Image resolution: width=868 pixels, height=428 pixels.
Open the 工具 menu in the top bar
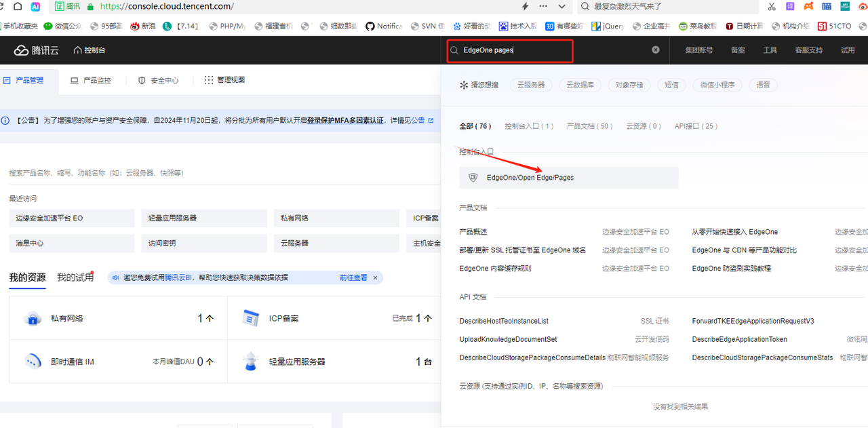[x=770, y=50]
